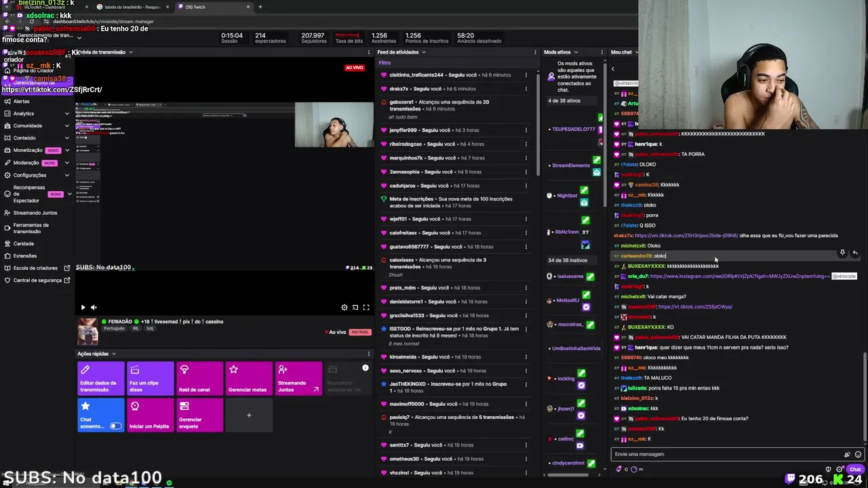Click the ISETGOD resubscription feed entry
Viewport: 868px width, 488px height.
click(453, 335)
